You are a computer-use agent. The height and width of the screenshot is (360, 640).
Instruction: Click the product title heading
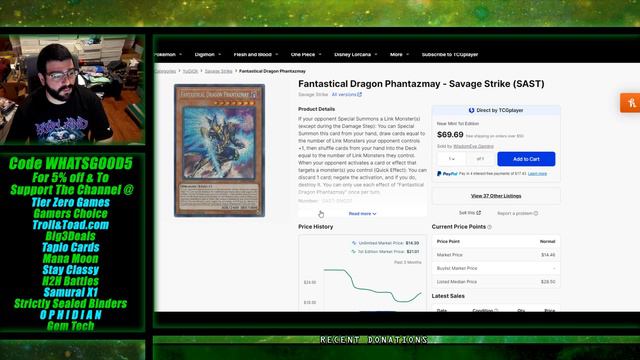421,84
